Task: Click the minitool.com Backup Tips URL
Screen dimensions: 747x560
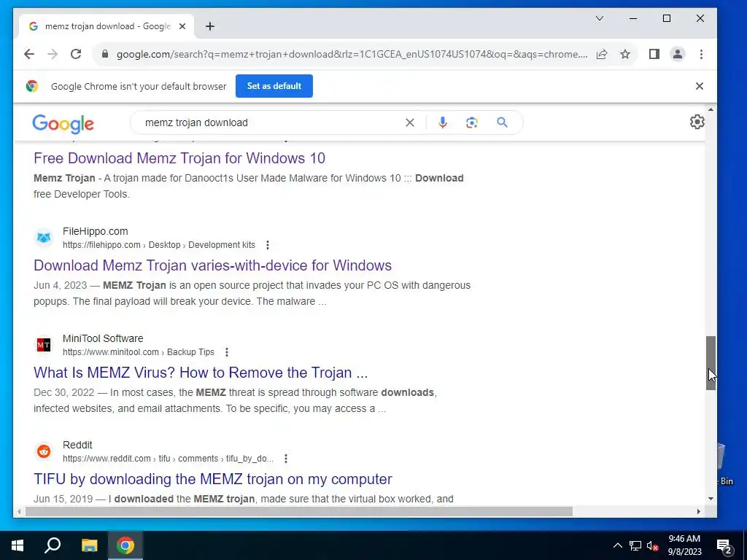Action: (139, 352)
